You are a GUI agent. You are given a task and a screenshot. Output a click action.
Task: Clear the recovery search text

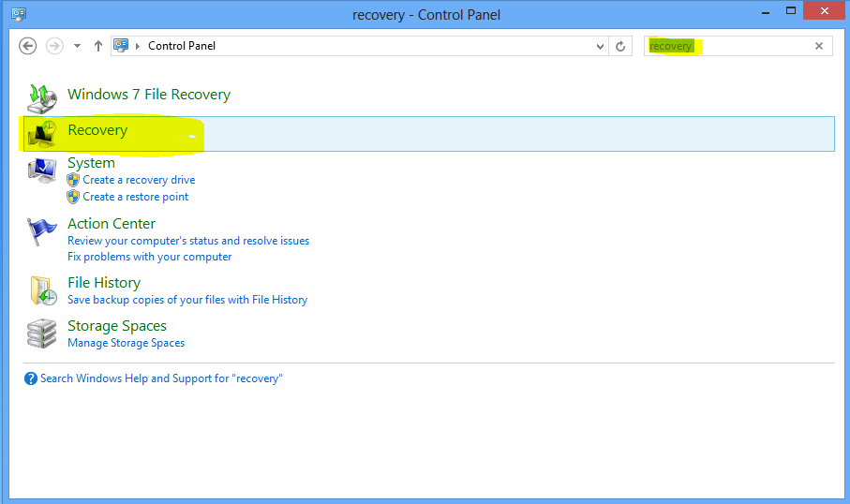(x=819, y=46)
